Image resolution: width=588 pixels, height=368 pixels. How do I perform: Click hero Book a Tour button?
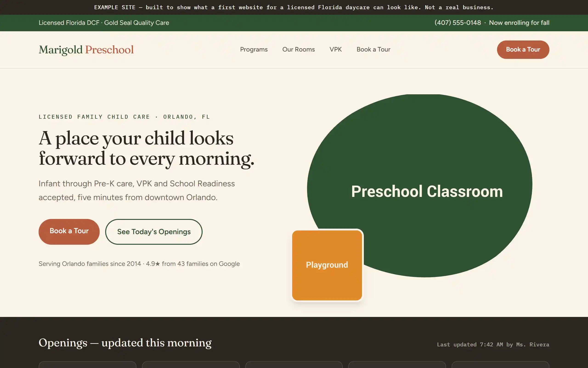tap(69, 231)
